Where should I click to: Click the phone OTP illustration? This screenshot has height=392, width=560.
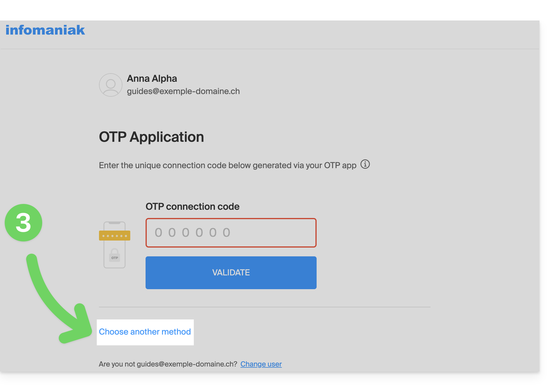pos(115,245)
